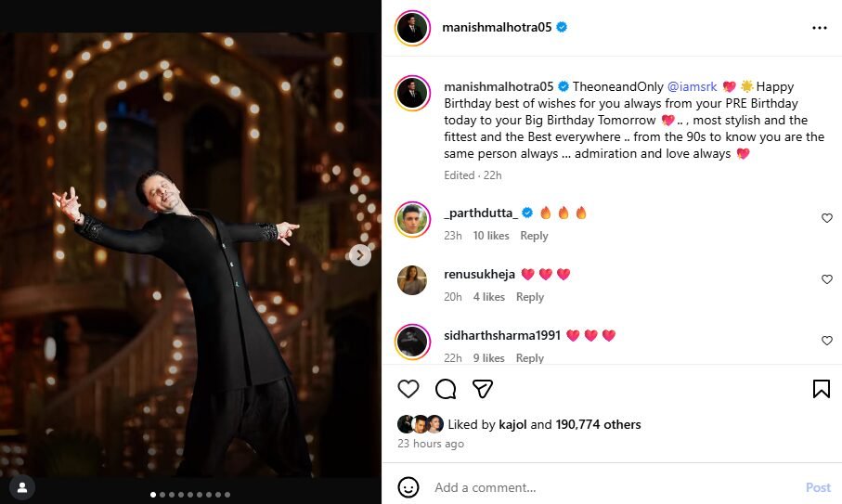Image resolution: width=842 pixels, height=504 pixels.
Task: Open the @iamsrk mention link
Action: [692, 86]
